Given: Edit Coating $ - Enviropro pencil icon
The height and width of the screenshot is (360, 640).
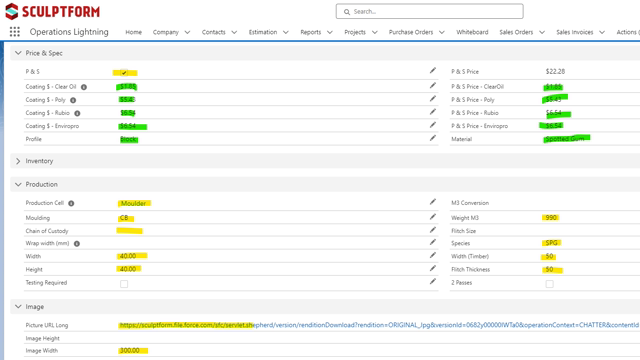Looking at the screenshot, I should tap(433, 125).
